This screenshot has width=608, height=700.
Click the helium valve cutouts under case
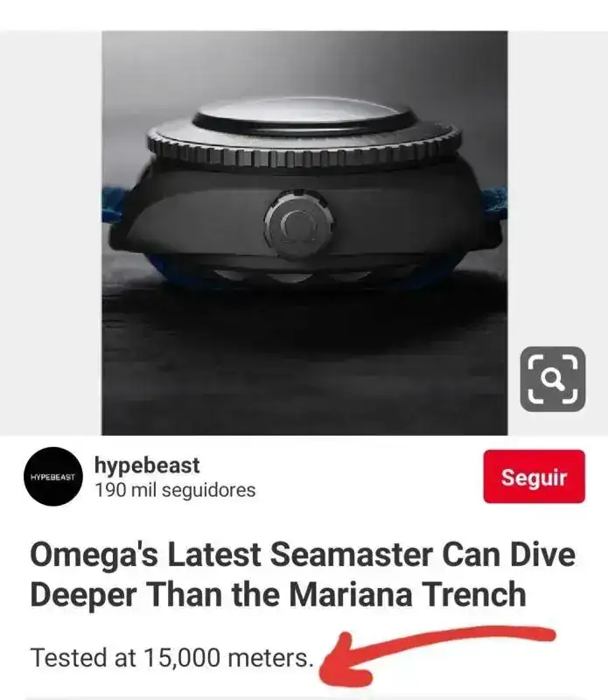click(x=292, y=275)
